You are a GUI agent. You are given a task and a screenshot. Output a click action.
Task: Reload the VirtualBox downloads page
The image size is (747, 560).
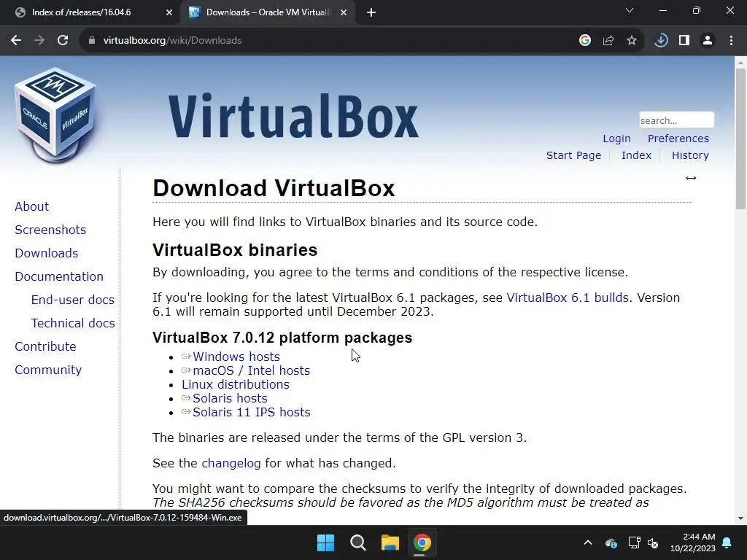tap(63, 41)
